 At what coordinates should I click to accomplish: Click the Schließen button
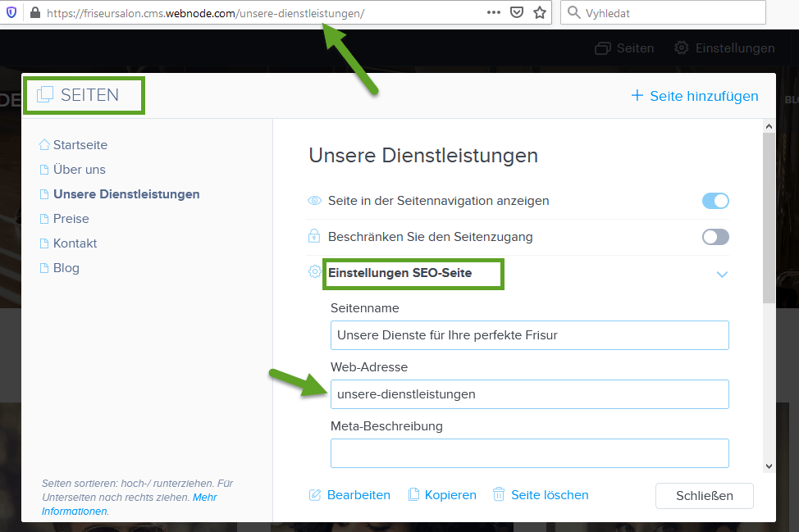[704, 496]
